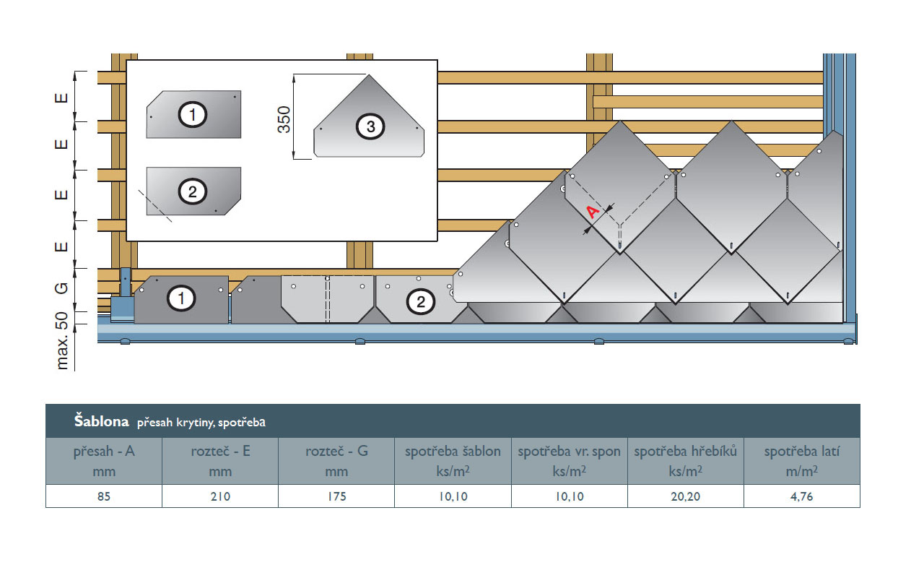Click numbered circle 1 in the inset legend
The height and width of the screenshot is (578, 924).
click(x=193, y=114)
